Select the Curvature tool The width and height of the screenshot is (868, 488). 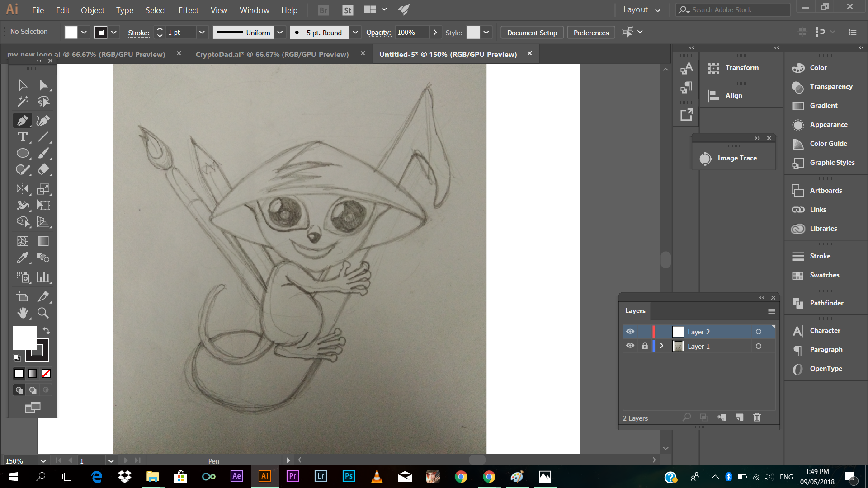(x=43, y=121)
